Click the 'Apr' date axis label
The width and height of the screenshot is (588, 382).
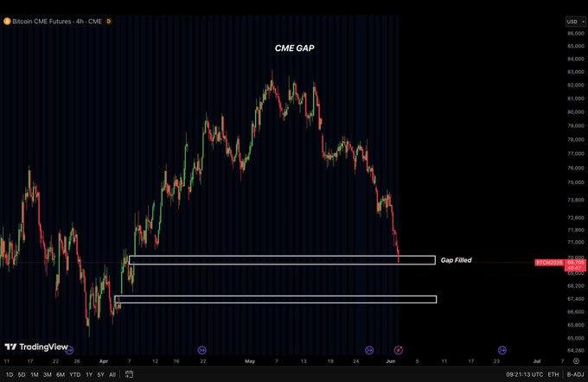coord(104,361)
